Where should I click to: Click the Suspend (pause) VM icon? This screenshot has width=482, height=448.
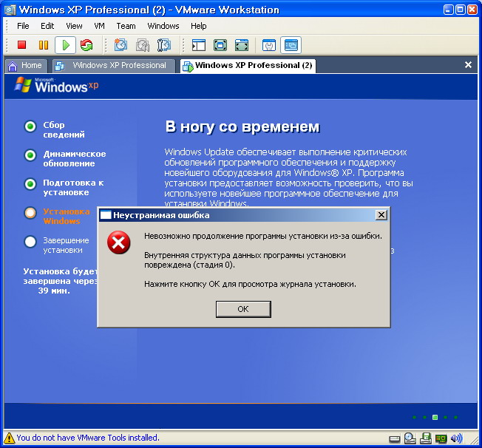43,45
